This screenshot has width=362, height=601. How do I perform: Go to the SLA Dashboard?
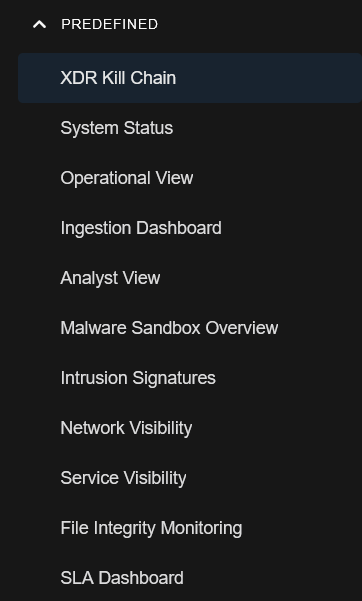pyautogui.click(x=122, y=578)
